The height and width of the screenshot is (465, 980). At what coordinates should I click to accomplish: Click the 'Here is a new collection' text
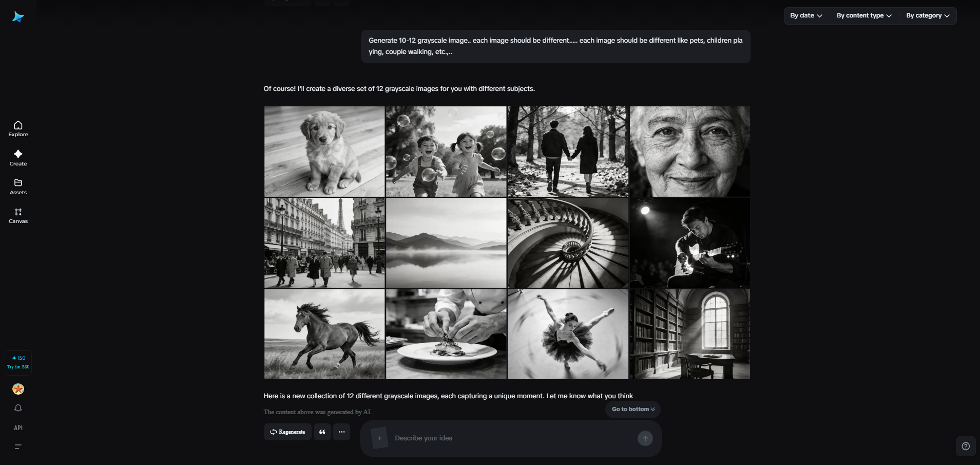coord(448,396)
